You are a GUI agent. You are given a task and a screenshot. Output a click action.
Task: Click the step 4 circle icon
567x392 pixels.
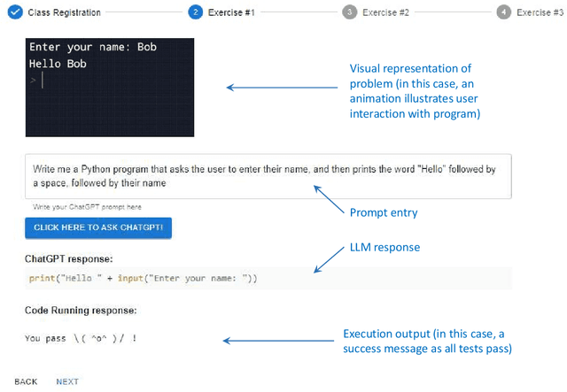coord(503,12)
